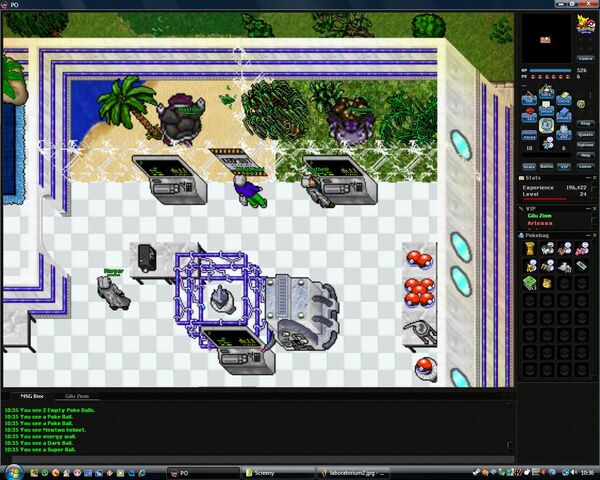Select the yellow Pokemon in second Pokebag row

530,266
